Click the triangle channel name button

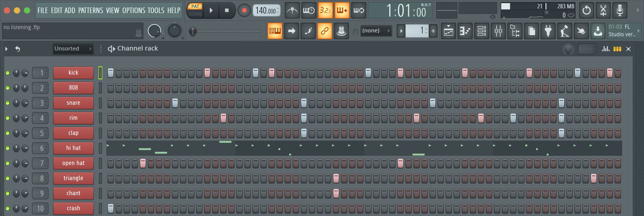pyautogui.click(x=74, y=178)
